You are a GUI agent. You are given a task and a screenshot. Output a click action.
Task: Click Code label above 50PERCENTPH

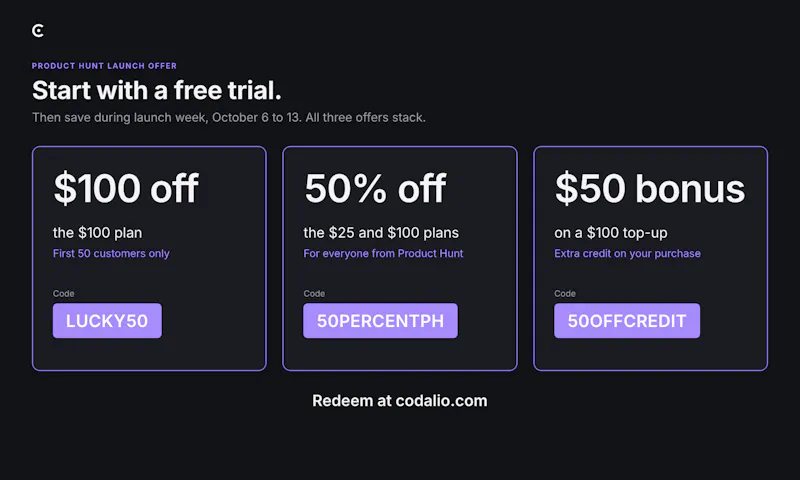tap(314, 293)
